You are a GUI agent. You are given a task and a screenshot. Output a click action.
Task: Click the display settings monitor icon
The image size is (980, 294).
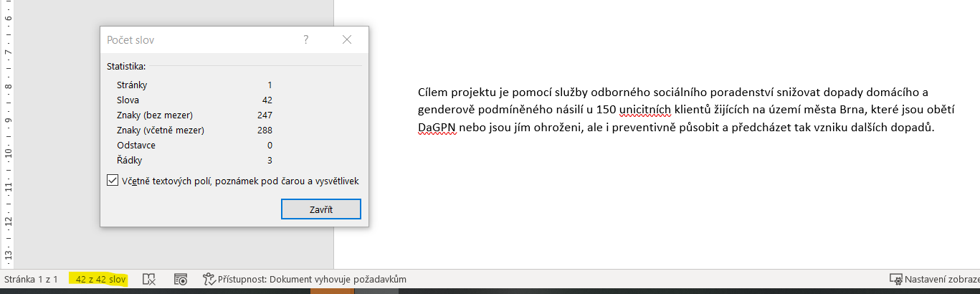coord(895,280)
